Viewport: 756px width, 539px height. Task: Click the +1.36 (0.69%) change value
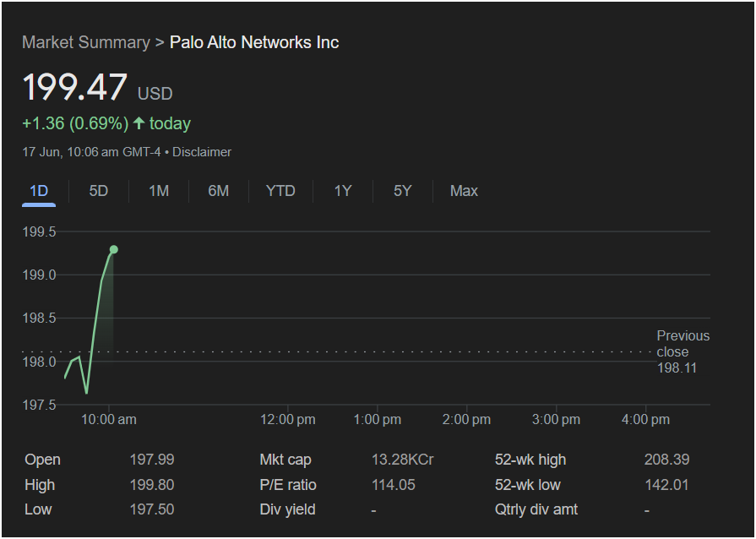(x=75, y=123)
